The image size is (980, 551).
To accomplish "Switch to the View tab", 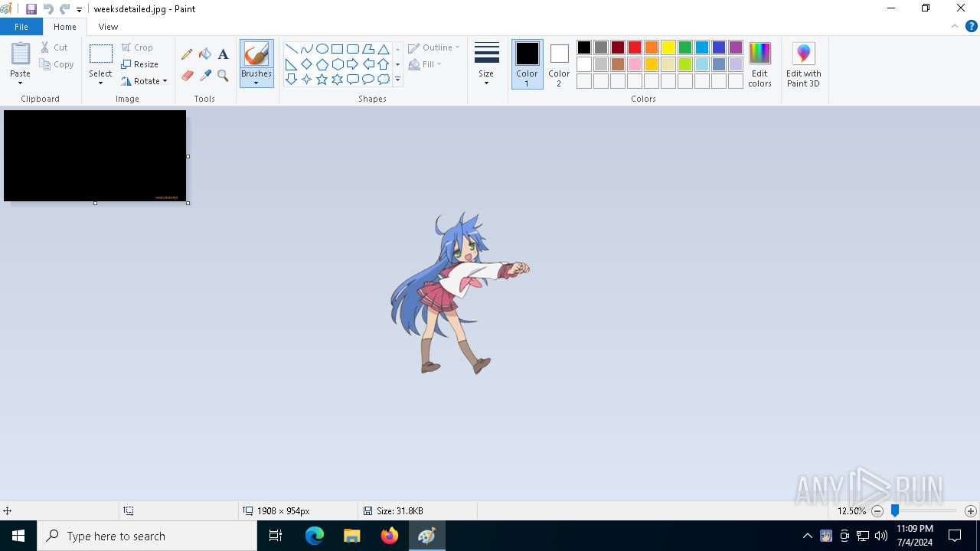I will 108,27.
